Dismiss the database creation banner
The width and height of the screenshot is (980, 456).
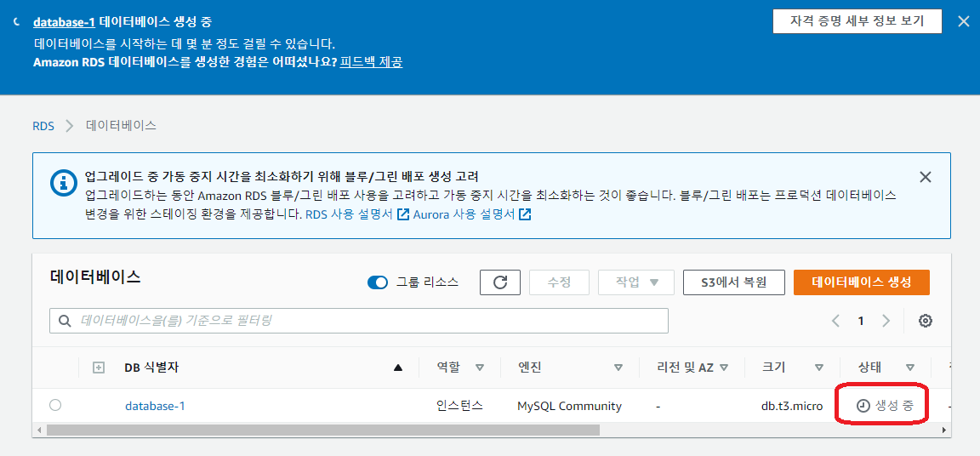click(x=963, y=21)
